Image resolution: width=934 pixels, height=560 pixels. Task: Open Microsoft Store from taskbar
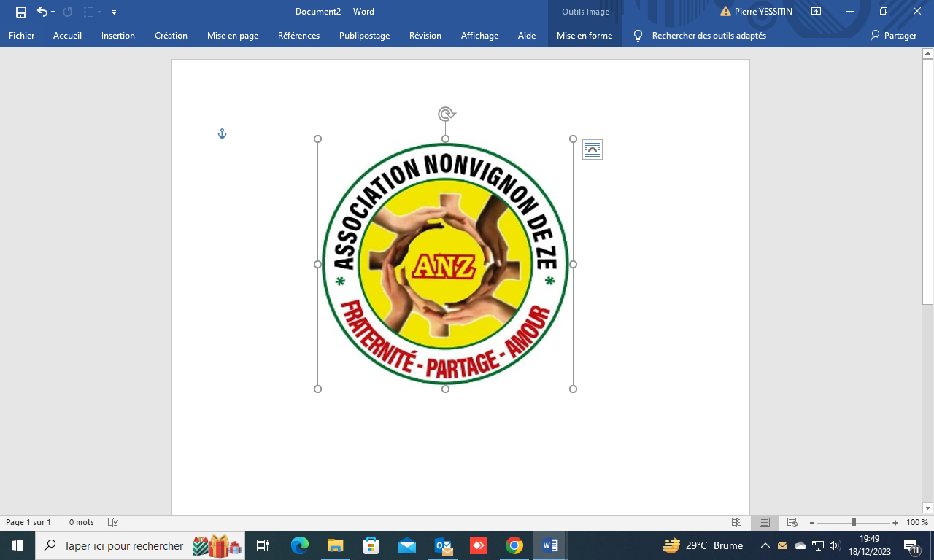tap(371, 545)
